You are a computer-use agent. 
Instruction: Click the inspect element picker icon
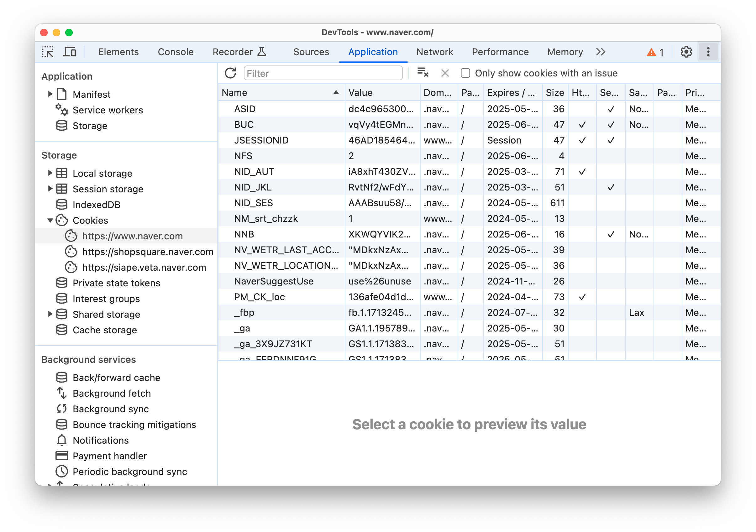48,52
